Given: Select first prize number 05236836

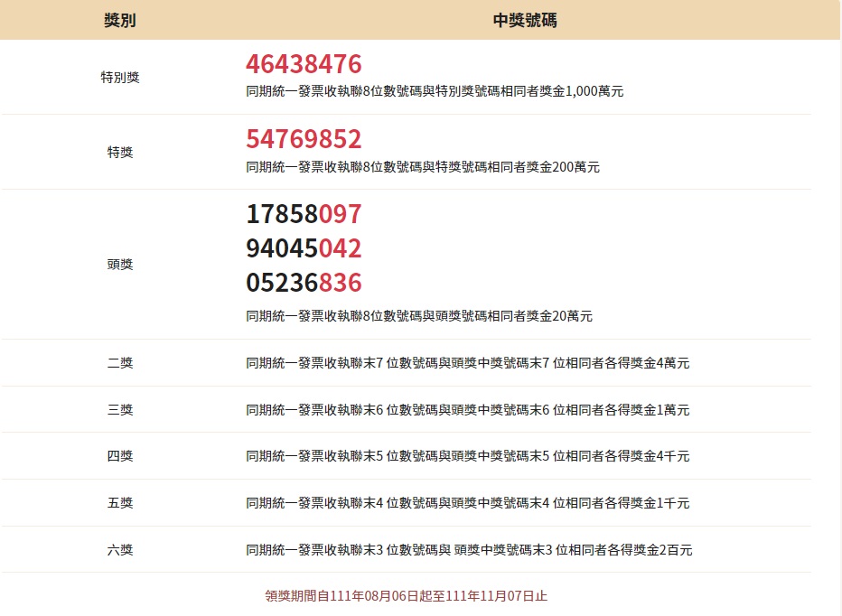Looking at the screenshot, I should tap(304, 283).
